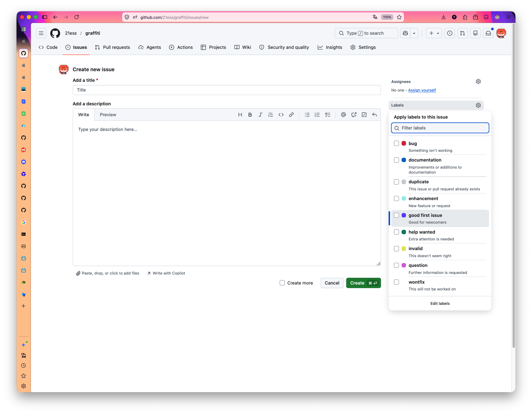Focus the Filter labels search box
This screenshot has height=414, width=532.
tap(440, 128)
